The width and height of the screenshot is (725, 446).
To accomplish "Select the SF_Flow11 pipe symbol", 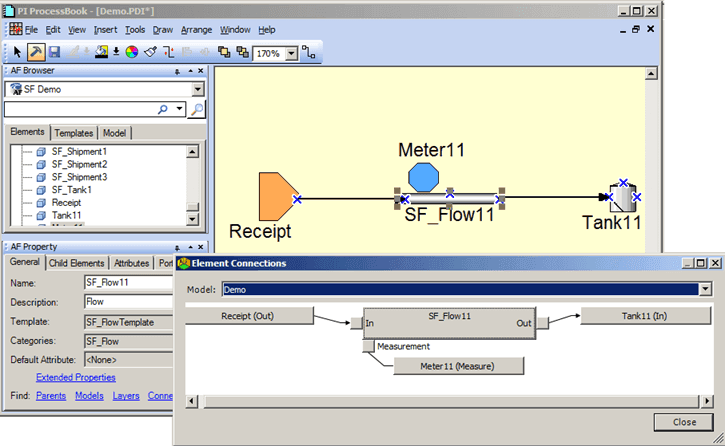I will pos(449,199).
